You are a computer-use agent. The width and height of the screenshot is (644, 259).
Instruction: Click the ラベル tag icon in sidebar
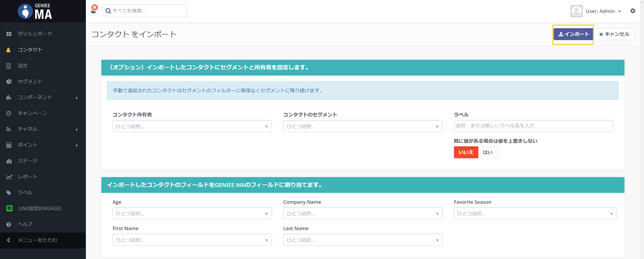pyautogui.click(x=9, y=193)
